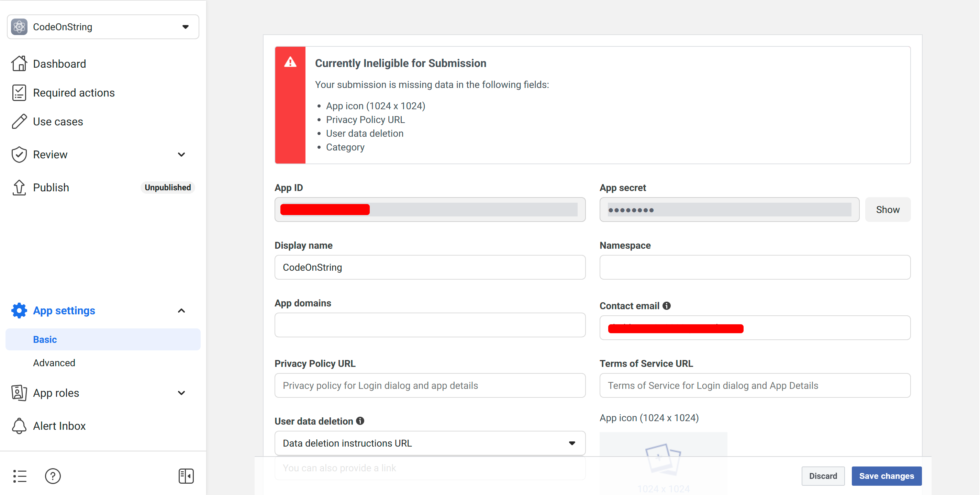Click the Review shield icon
The width and height of the screenshot is (980, 495).
point(19,155)
